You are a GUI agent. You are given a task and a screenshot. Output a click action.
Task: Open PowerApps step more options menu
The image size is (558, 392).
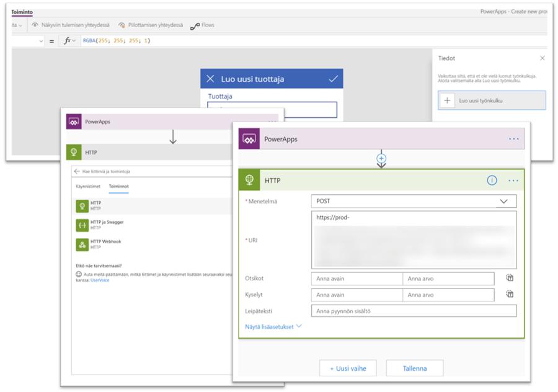513,139
